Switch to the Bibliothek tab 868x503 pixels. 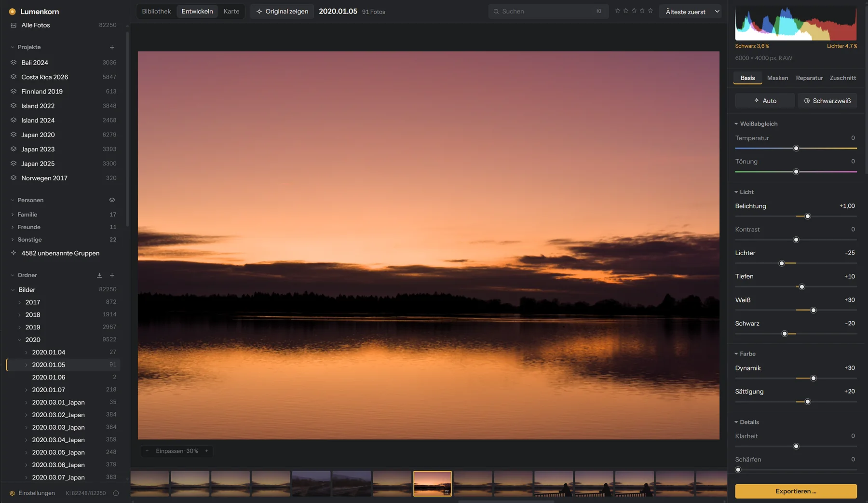[156, 12]
